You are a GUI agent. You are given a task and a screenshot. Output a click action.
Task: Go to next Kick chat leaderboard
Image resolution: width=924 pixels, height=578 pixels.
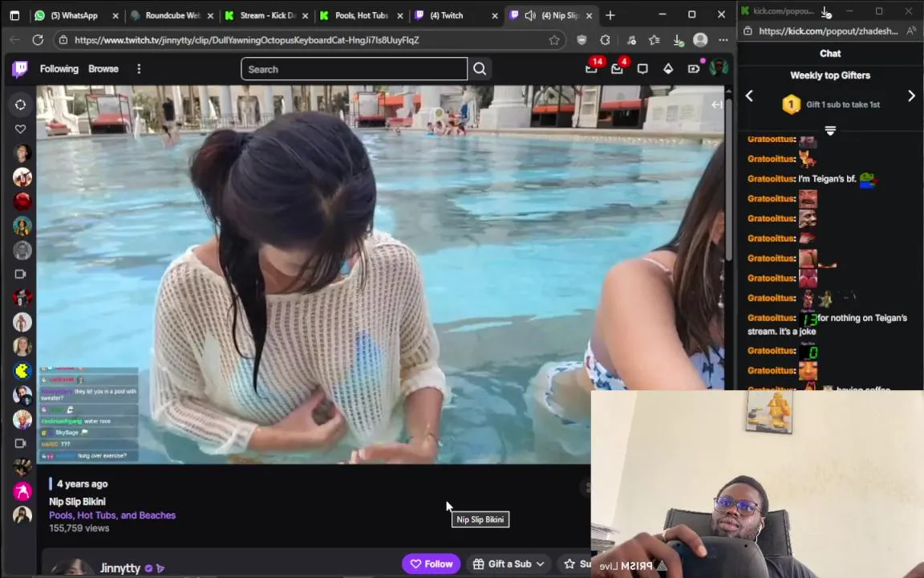[911, 96]
